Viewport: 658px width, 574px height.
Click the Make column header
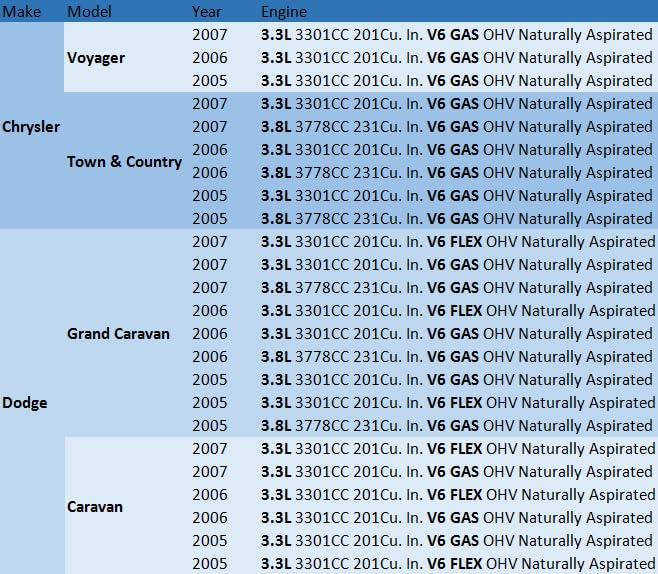tap(20, 12)
